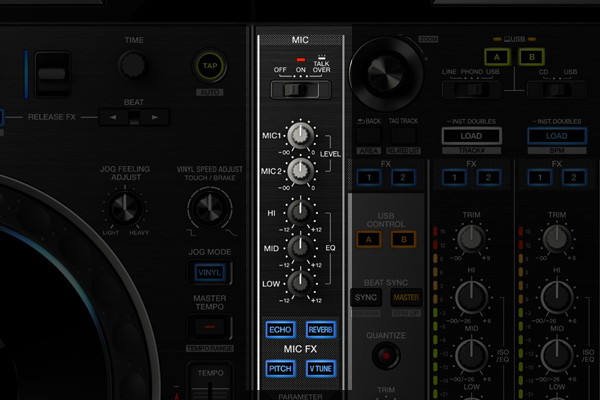Turn HI knob in the blue LOAD channel
The width and height of the screenshot is (600, 400).
557,297
